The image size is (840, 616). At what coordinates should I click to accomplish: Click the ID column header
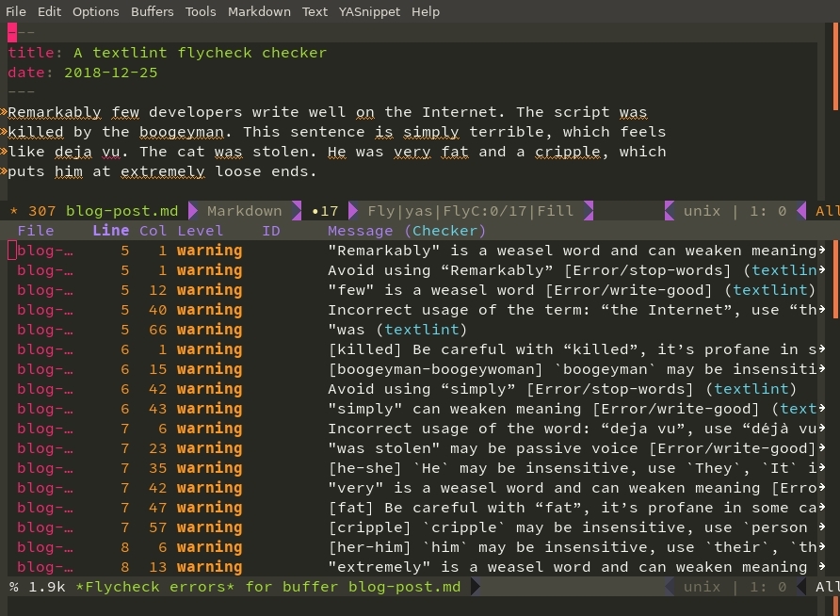click(x=270, y=231)
